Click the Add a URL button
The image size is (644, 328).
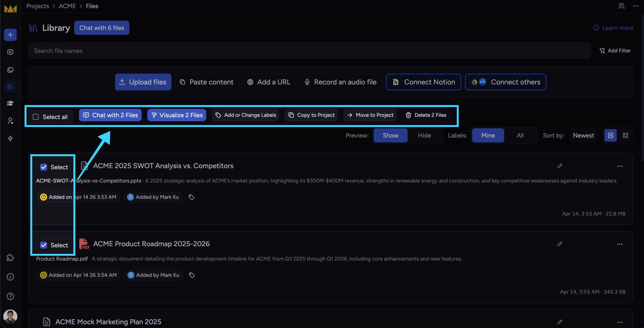pos(269,82)
